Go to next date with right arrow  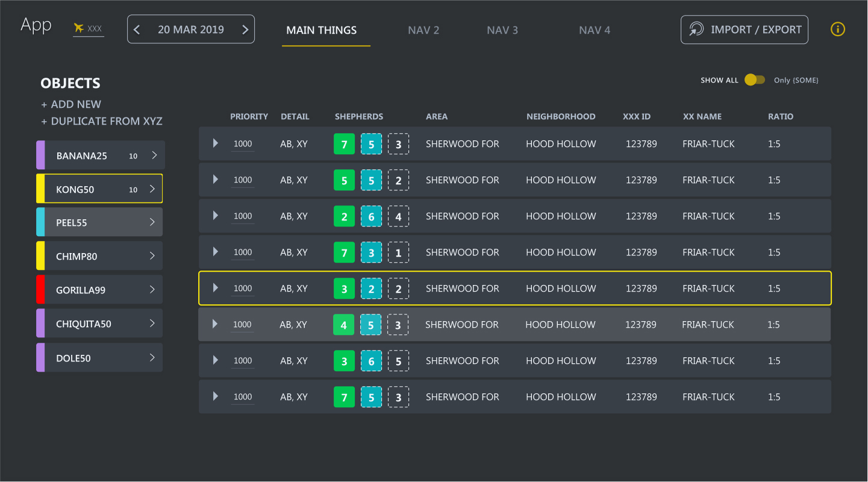245,30
